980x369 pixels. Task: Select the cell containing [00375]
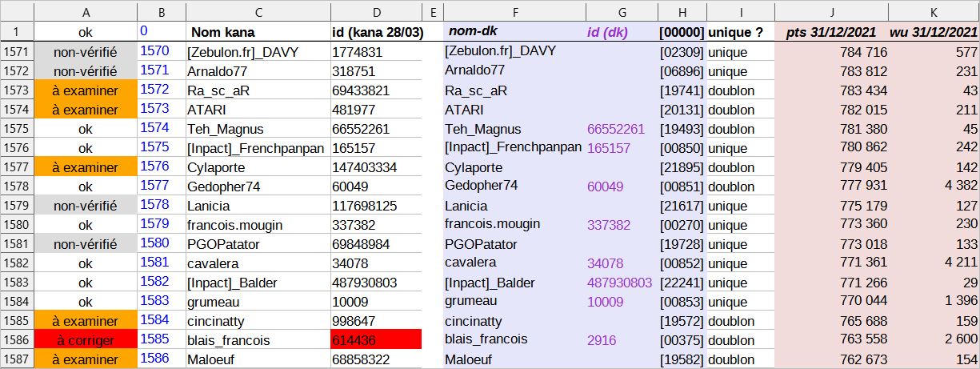pyautogui.click(x=682, y=340)
